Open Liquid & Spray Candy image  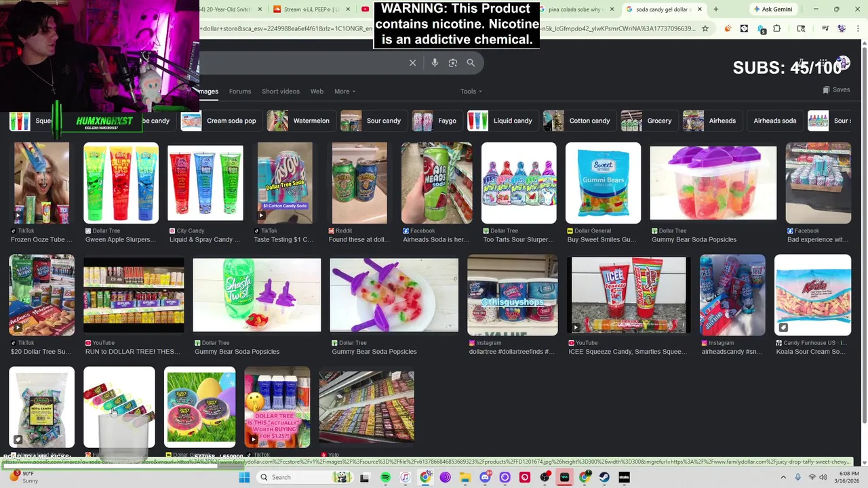205,183
